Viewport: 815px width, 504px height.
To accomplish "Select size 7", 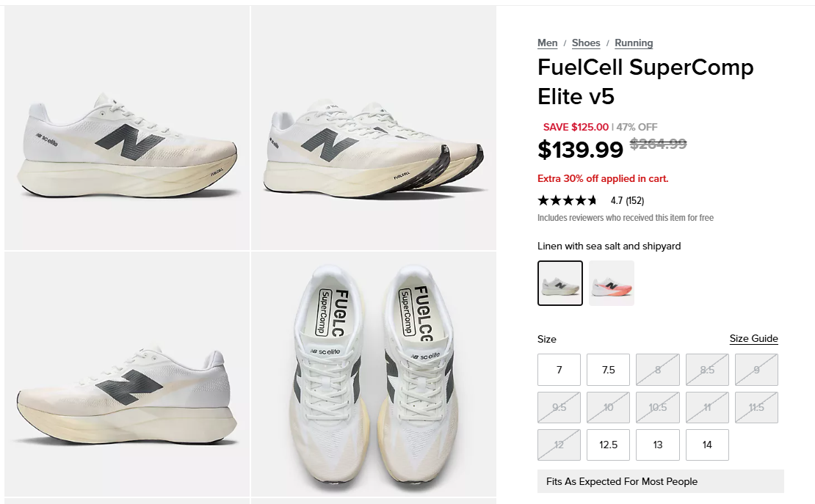I will [x=559, y=370].
